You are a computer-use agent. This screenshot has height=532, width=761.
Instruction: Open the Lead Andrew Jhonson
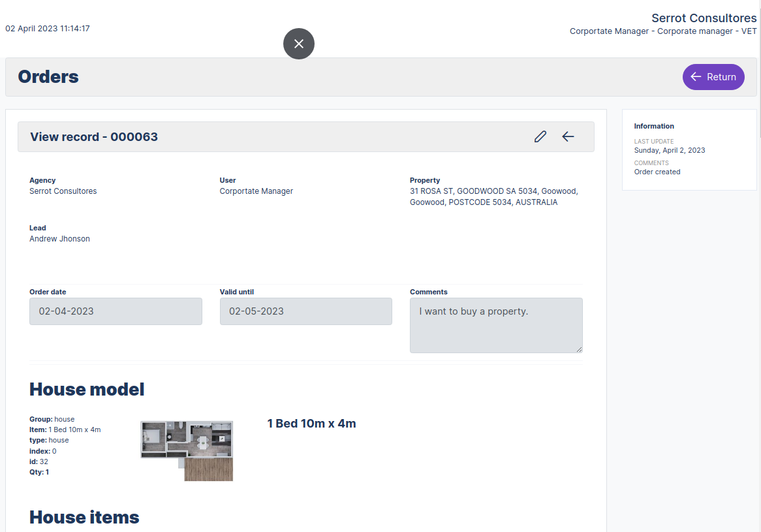pos(59,238)
